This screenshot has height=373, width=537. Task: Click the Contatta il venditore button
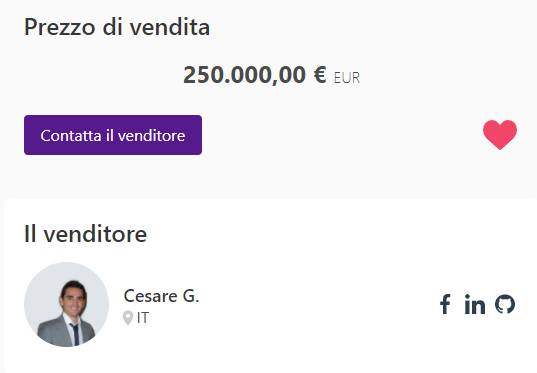tap(113, 135)
